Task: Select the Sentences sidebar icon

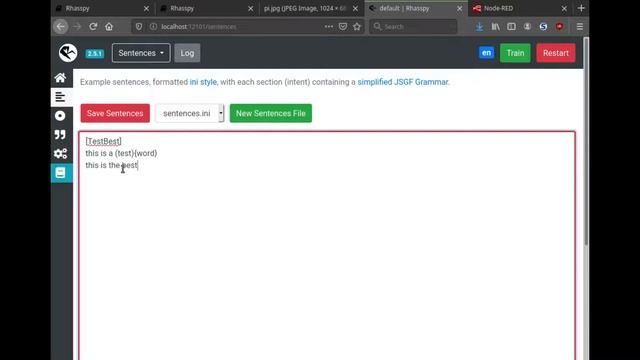Action: 60,97
